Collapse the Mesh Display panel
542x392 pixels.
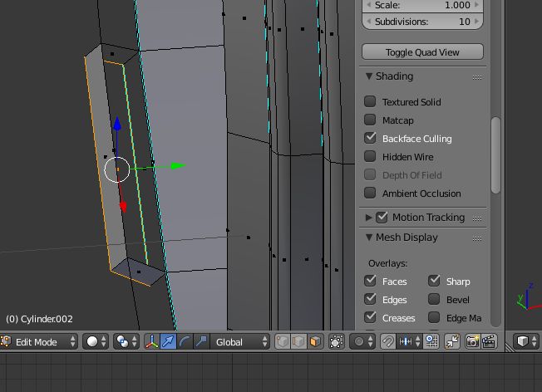(369, 238)
